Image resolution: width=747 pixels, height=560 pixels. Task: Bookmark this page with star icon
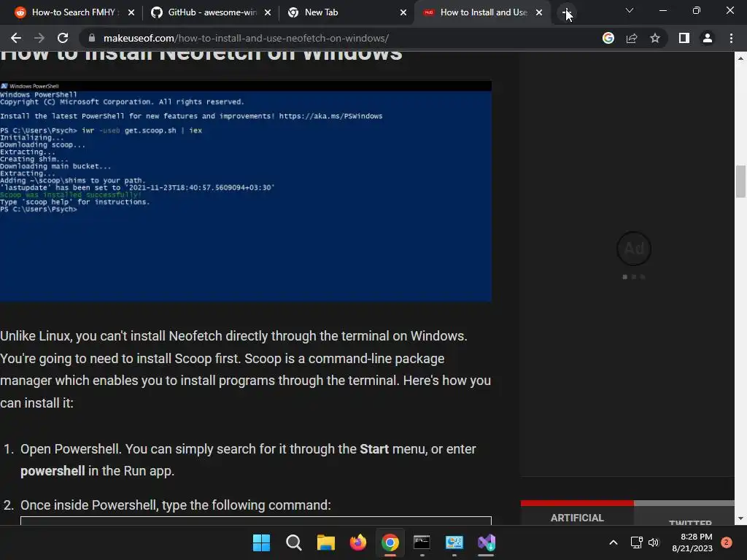(x=655, y=38)
